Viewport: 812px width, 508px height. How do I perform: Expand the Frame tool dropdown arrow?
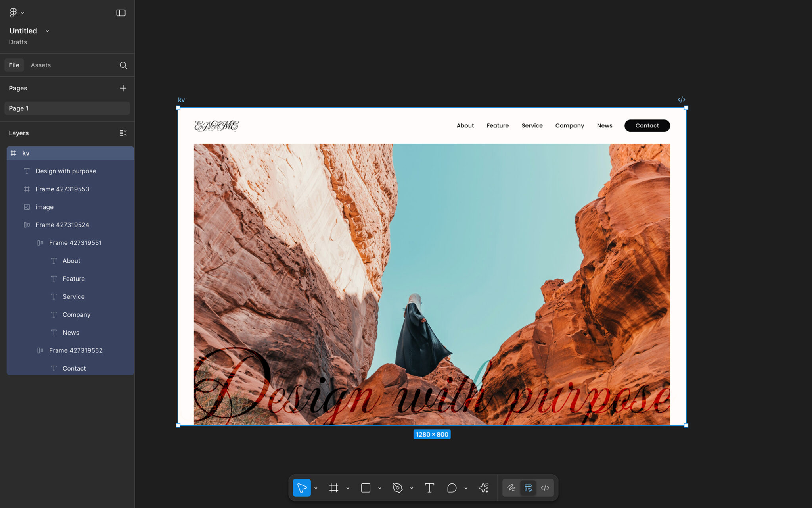tap(348, 488)
